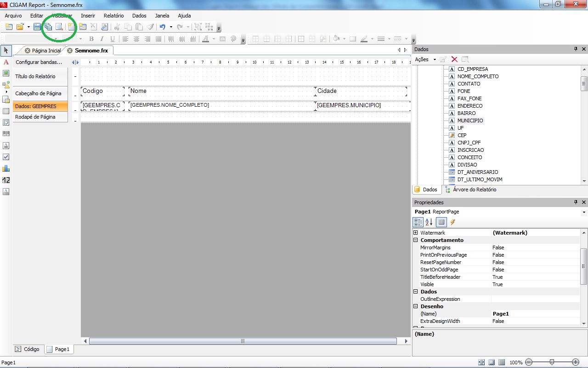Open the undo history dropdown

(x=171, y=27)
